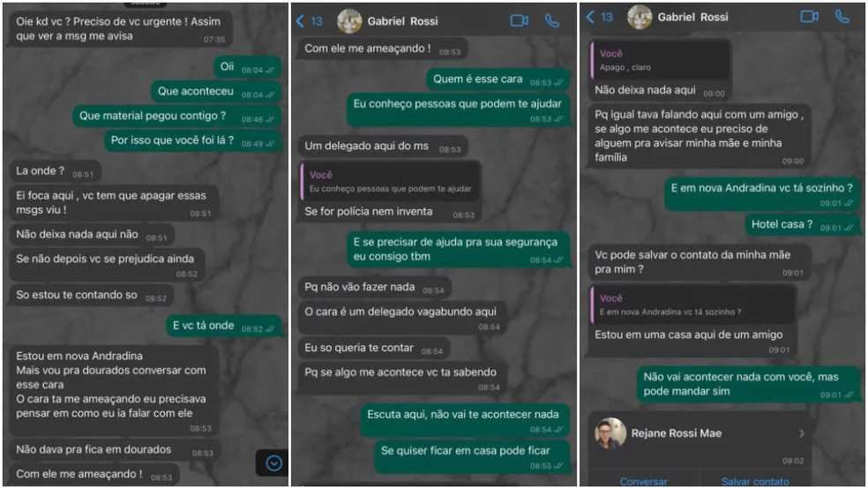Tap the phone call icon in the middle chat
Viewport: 868px width, 489px height.
click(552, 21)
